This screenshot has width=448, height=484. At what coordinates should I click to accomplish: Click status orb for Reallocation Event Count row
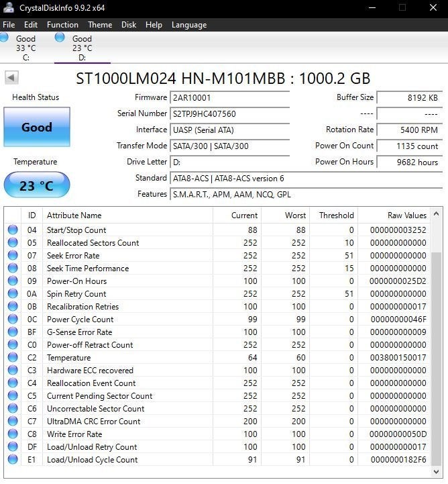pos(13,383)
